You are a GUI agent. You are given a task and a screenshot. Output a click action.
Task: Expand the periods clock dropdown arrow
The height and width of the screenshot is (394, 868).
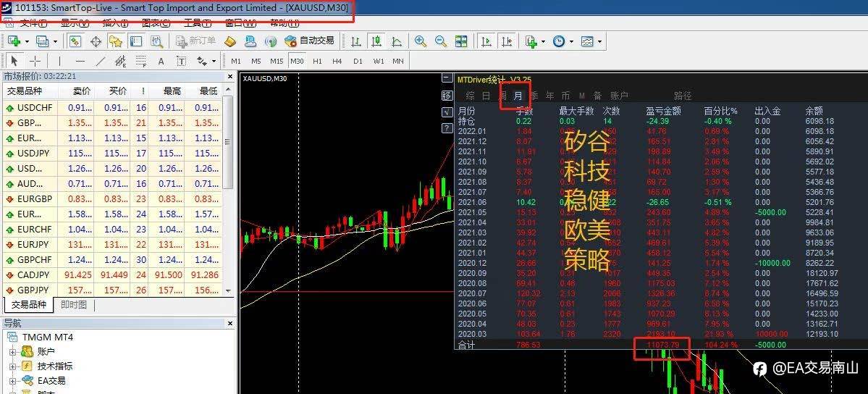pyautogui.click(x=570, y=41)
